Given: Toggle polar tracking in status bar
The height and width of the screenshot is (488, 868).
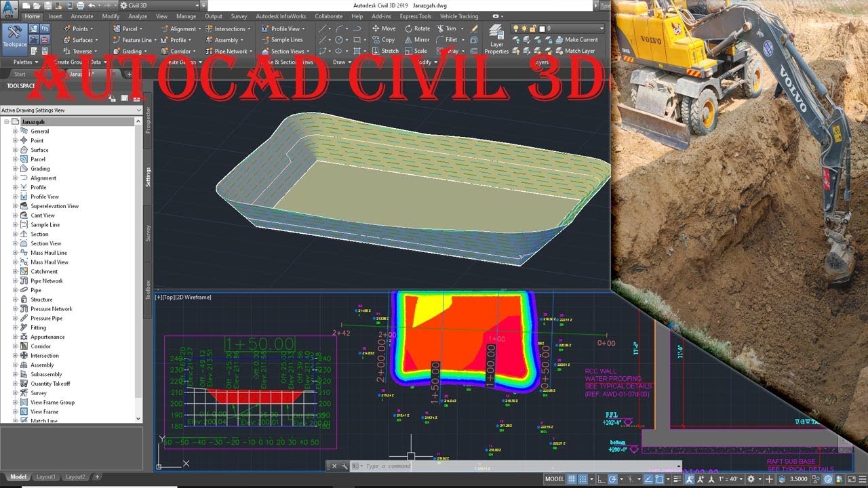Looking at the screenshot, I should click(x=612, y=479).
